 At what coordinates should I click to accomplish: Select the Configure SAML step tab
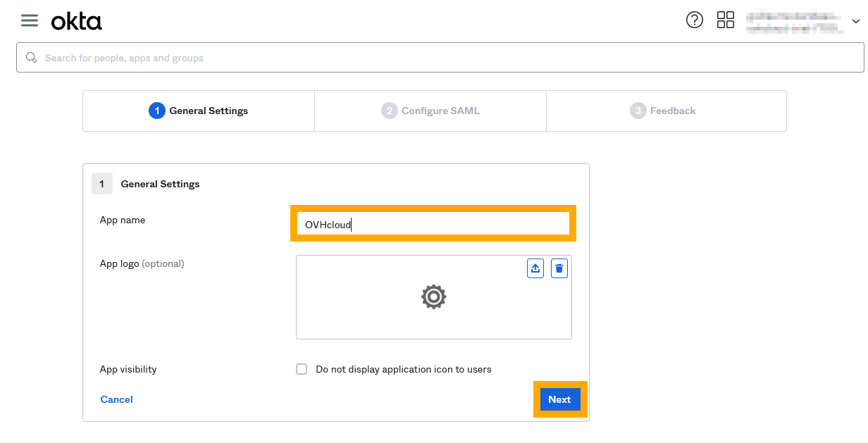(430, 111)
